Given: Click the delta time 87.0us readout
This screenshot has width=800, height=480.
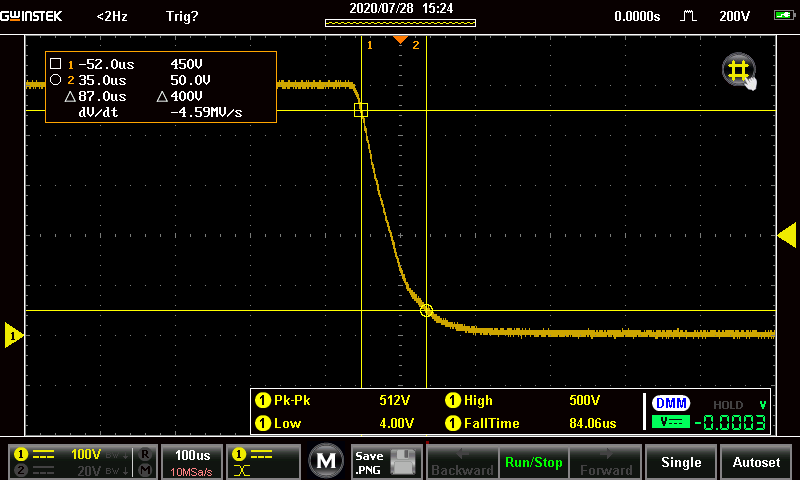Looking at the screenshot, I should 96,96.
